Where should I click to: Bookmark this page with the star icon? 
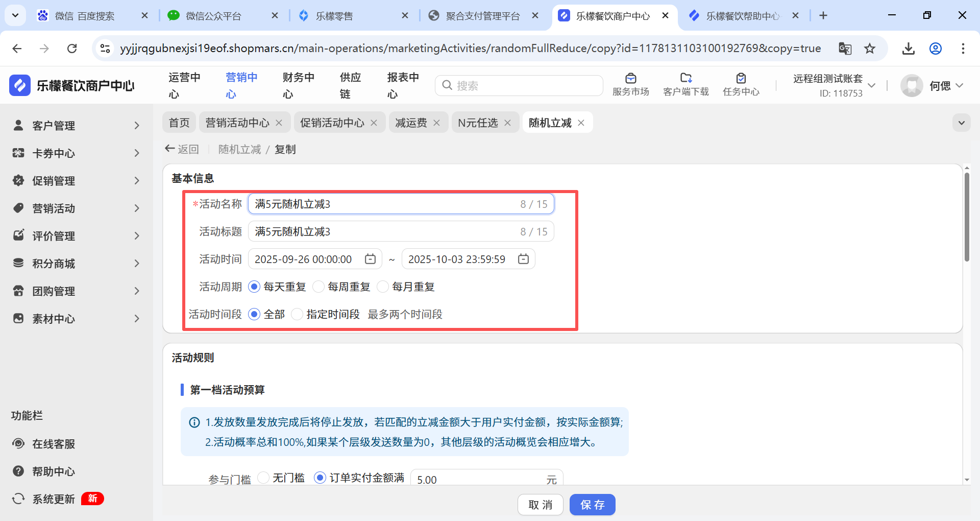[x=870, y=49]
